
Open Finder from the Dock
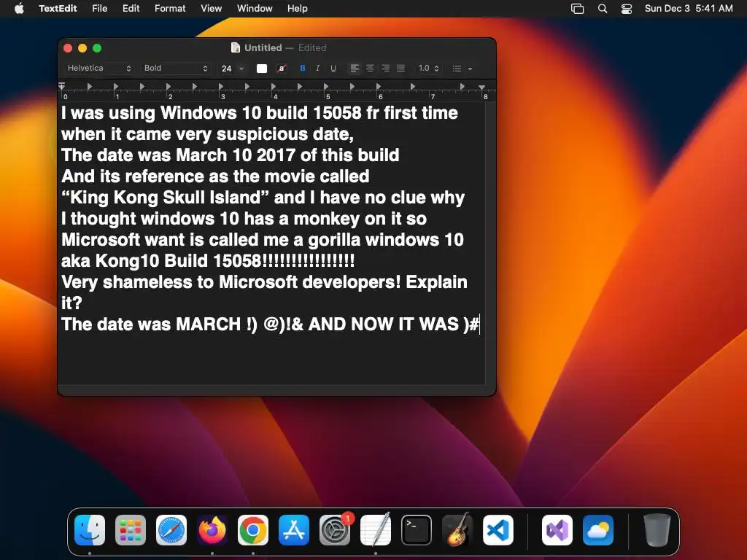(x=90, y=530)
